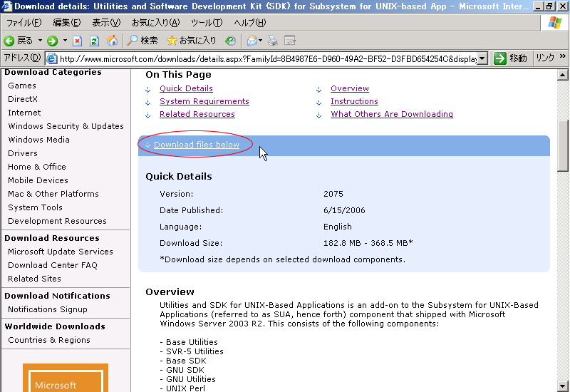Click arrow icon beside Quick Details
This screenshot has width=570, height=392.
coord(147,90)
